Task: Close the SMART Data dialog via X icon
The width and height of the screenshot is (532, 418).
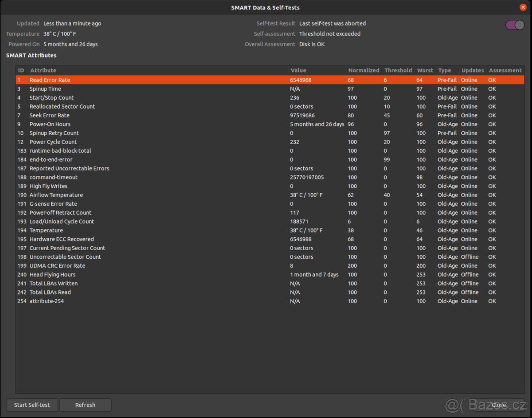Action: pyautogui.click(x=523, y=8)
